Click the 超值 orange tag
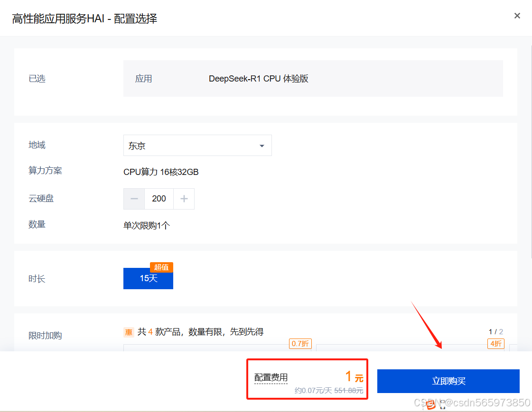The height and width of the screenshot is (412, 532). point(161,267)
